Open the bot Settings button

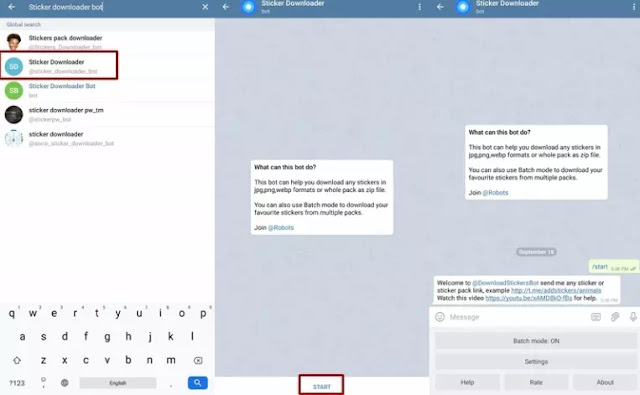coord(536,362)
